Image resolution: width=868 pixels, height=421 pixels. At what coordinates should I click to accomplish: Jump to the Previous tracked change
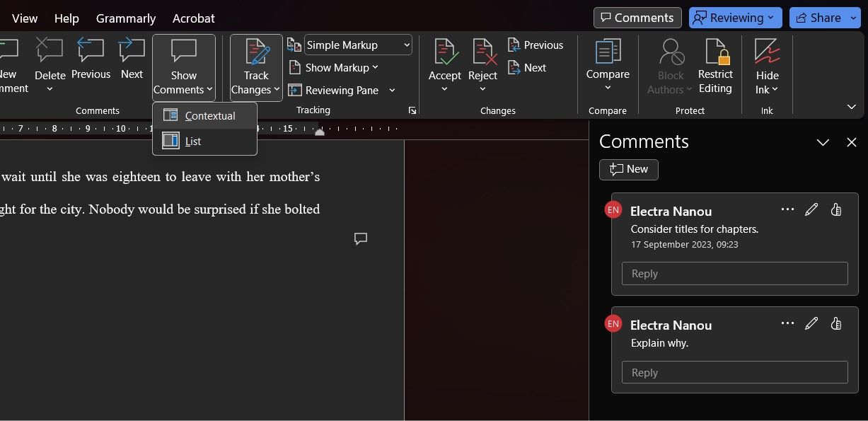pyautogui.click(x=536, y=45)
